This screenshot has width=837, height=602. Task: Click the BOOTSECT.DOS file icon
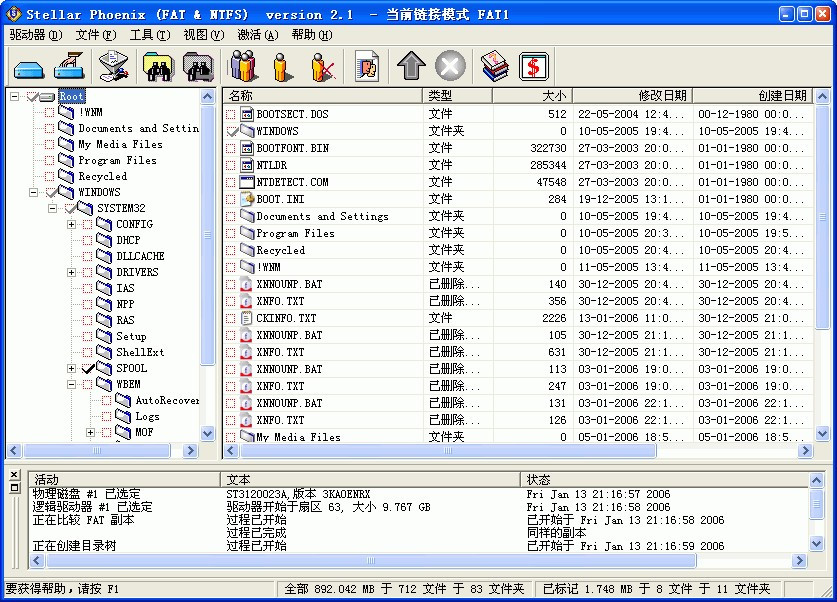pyautogui.click(x=247, y=114)
